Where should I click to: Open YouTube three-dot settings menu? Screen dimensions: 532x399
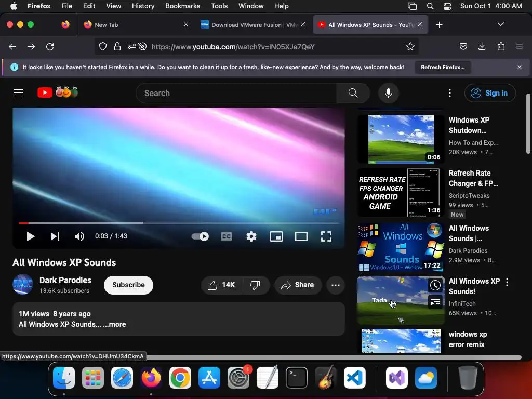pyautogui.click(x=450, y=93)
